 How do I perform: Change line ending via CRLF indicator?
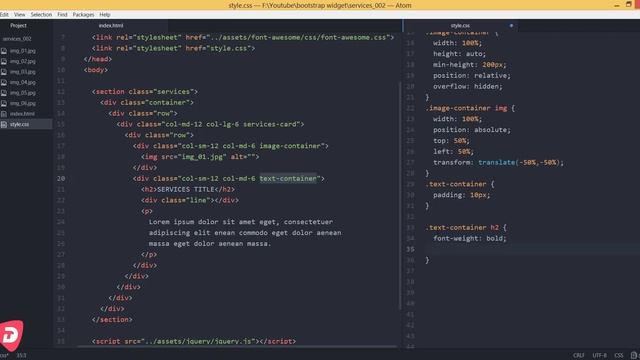578,356
